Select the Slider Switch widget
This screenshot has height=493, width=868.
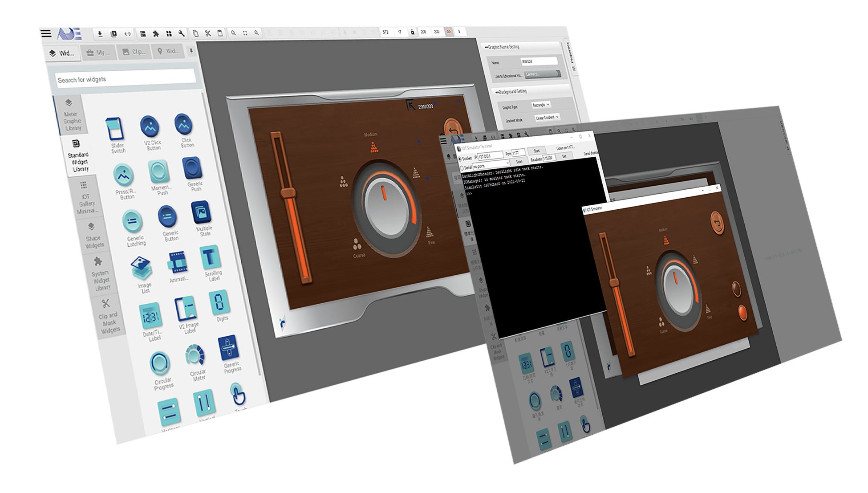(x=115, y=129)
